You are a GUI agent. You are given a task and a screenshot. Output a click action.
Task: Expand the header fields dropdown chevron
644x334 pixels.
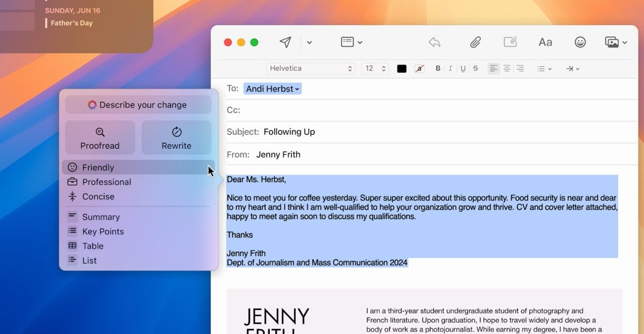pyautogui.click(x=360, y=42)
